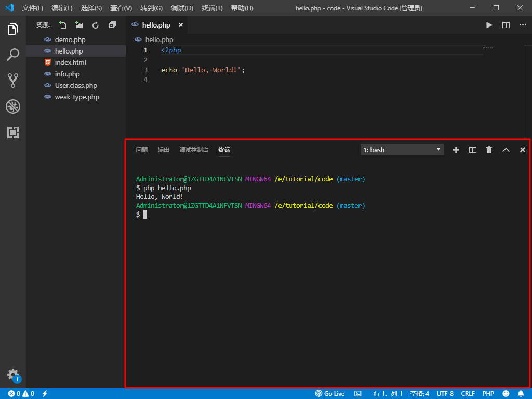
Task: Open the Debug view in activity bar
Action: tap(13, 107)
